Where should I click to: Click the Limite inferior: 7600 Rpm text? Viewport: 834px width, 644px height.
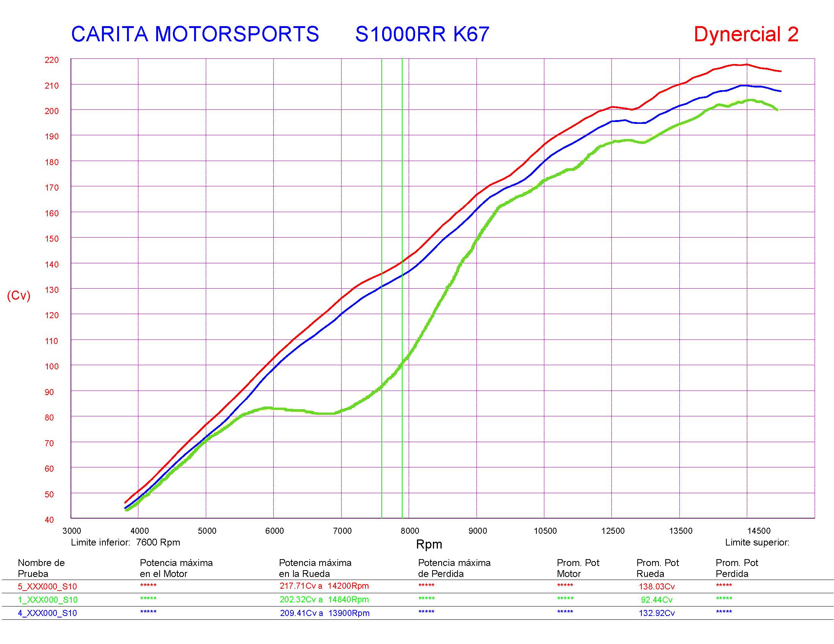click(125, 542)
